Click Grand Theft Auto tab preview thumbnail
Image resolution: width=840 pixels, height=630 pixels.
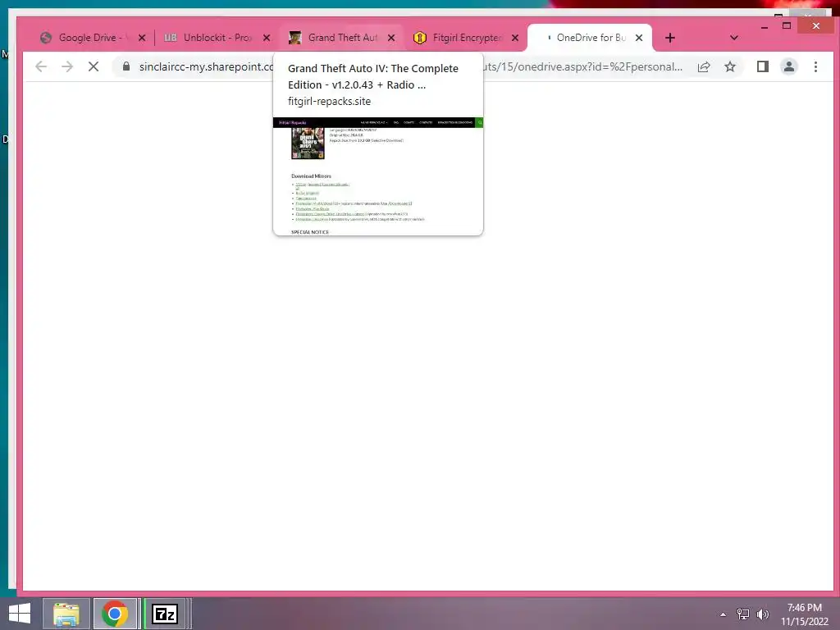pyautogui.click(x=378, y=176)
